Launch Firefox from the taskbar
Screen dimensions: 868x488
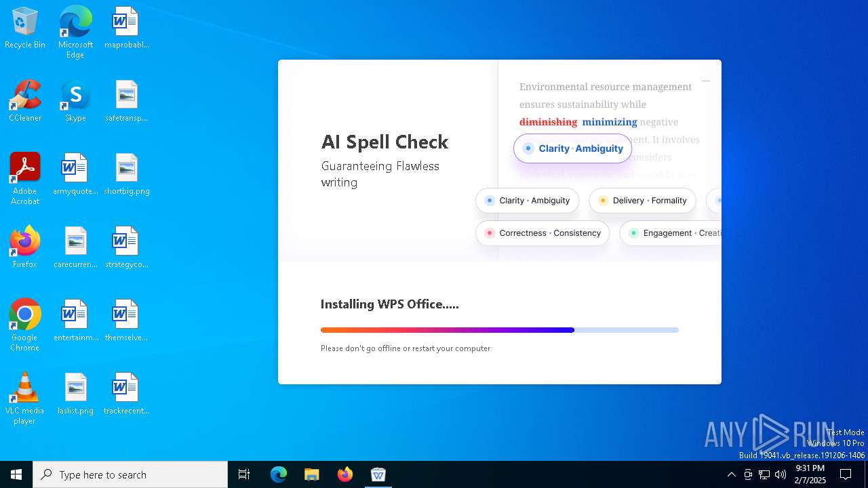(x=344, y=474)
